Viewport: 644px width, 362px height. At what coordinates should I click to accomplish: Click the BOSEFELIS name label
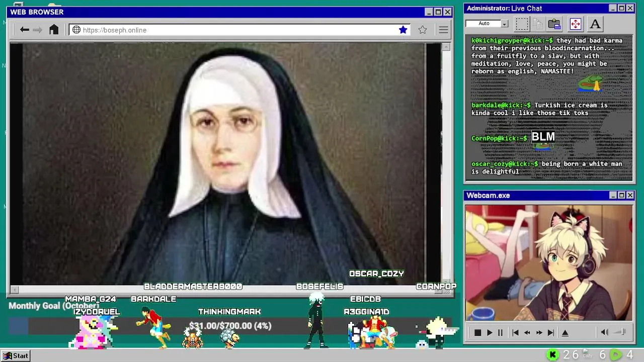[x=319, y=286]
